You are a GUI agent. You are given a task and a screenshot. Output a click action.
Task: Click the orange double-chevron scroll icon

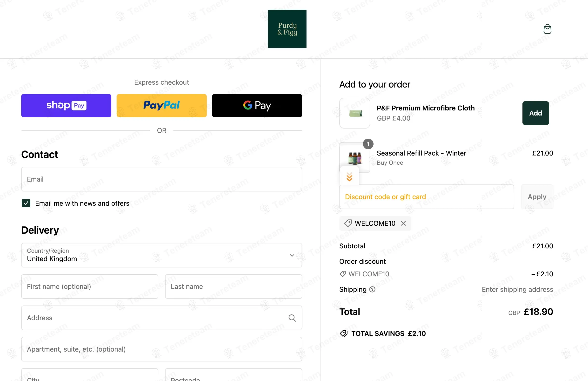coord(349,177)
